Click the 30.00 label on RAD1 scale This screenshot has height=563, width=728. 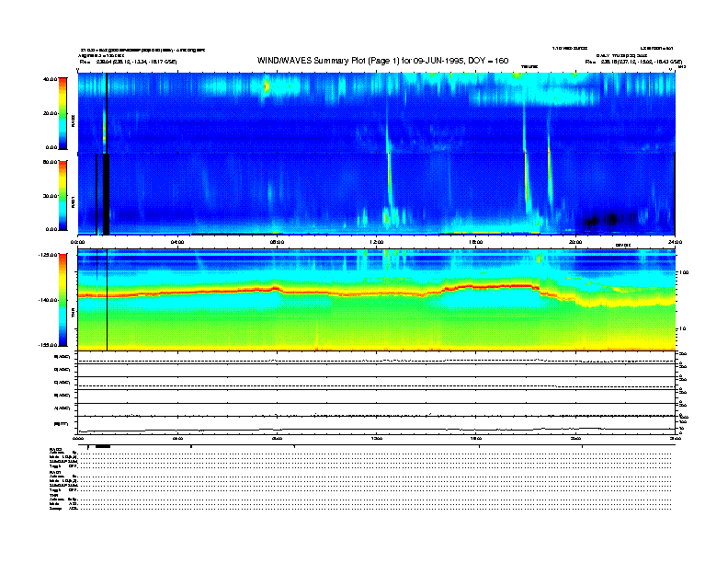[51, 196]
